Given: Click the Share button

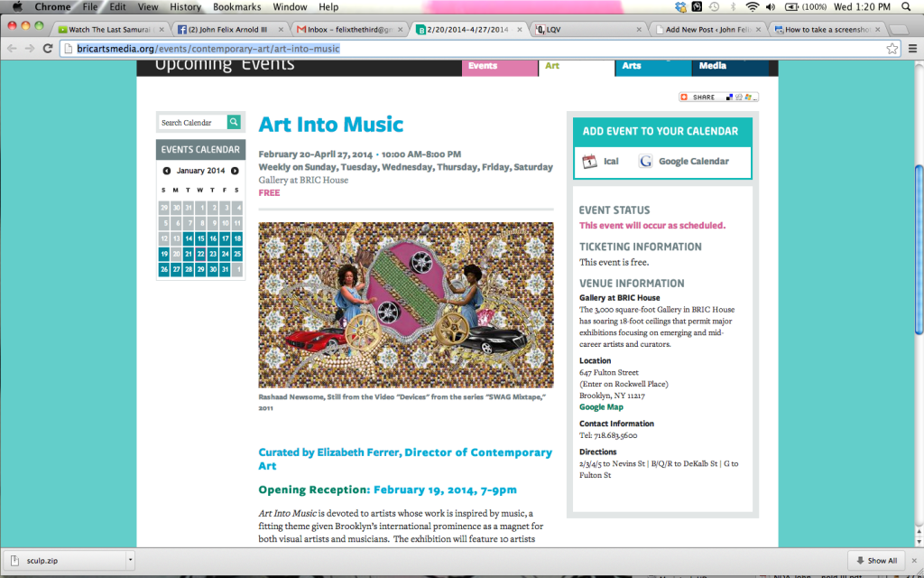Looking at the screenshot, I should pos(718,97).
